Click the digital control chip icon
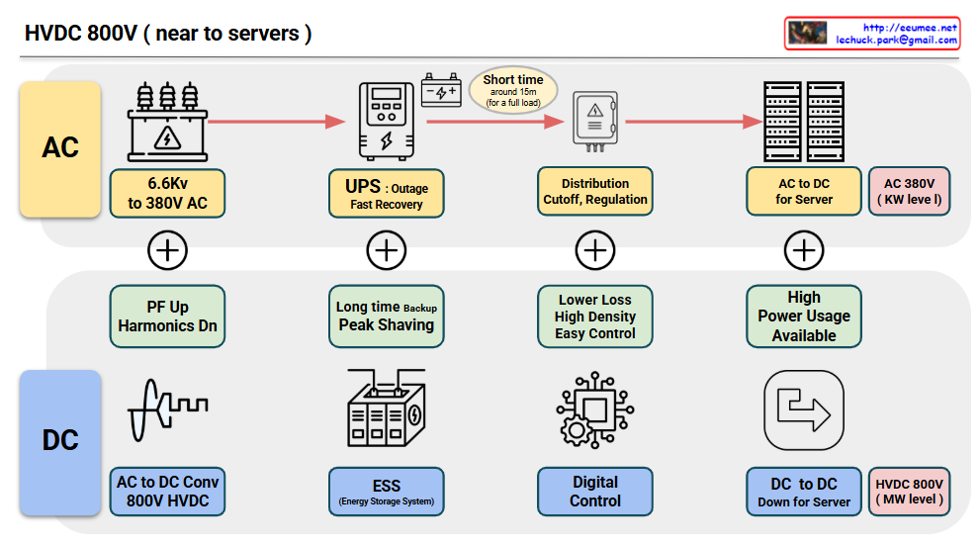 (595, 410)
